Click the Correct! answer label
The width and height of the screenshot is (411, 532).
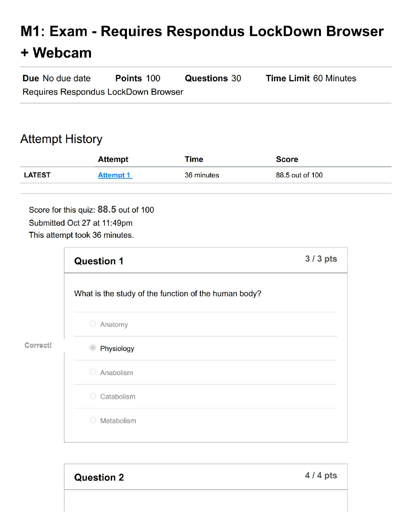[x=38, y=345]
